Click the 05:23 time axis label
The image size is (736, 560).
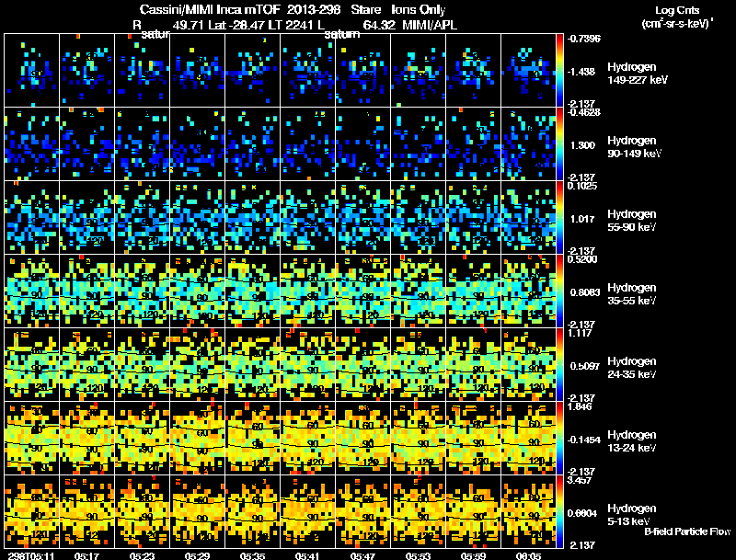point(142,556)
